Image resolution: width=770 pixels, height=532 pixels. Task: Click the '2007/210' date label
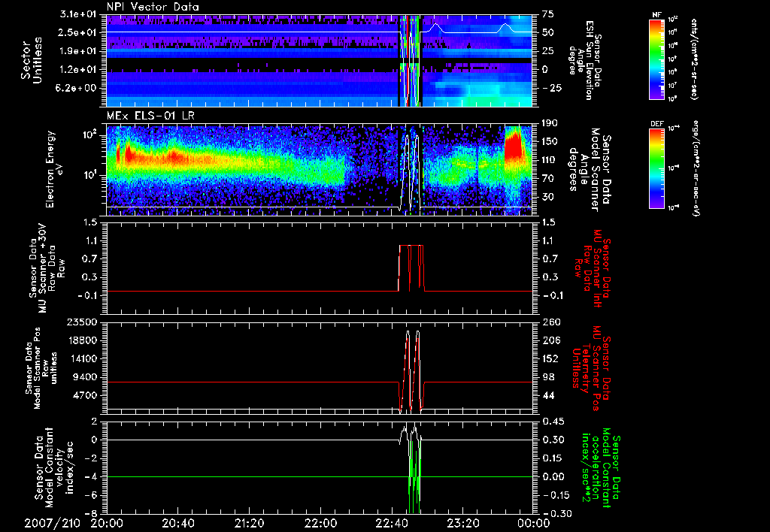[53, 523]
